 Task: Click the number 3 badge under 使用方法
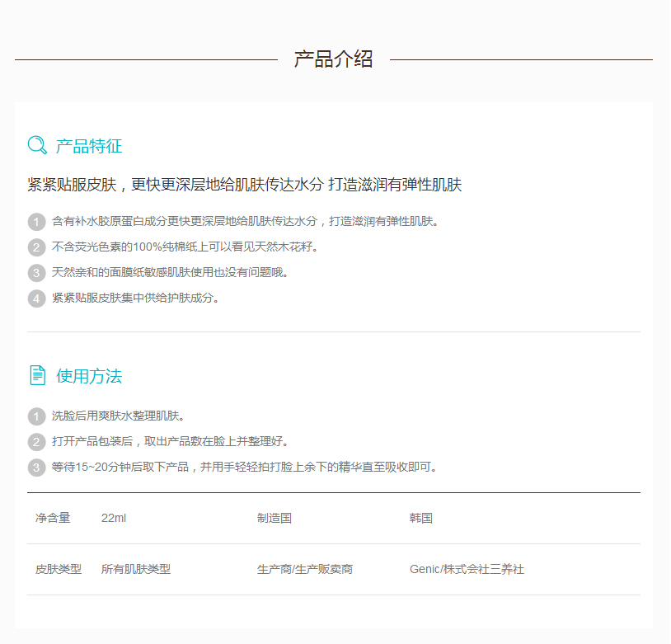point(36,468)
